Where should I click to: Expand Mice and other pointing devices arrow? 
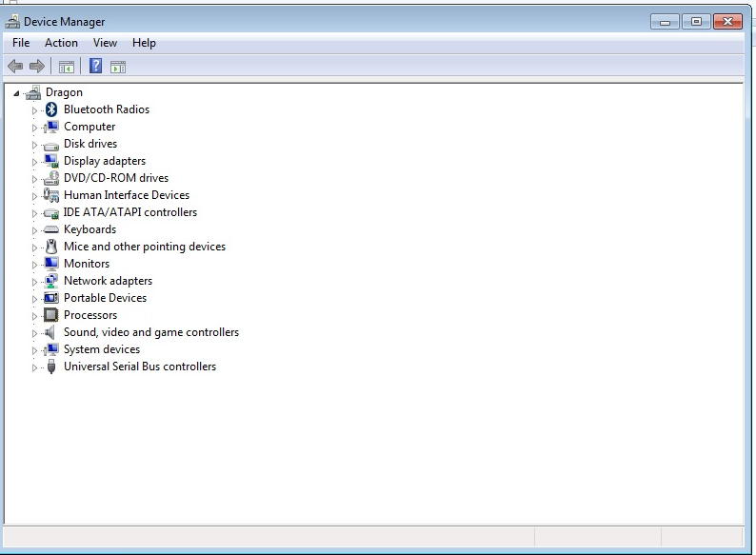34,248
